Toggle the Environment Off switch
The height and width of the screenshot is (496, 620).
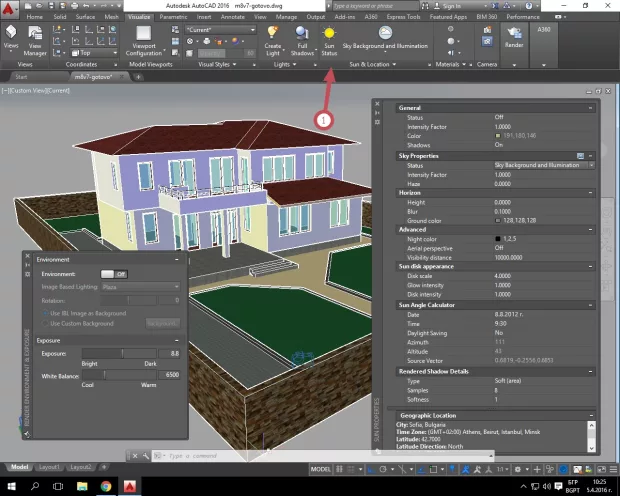click(114, 273)
